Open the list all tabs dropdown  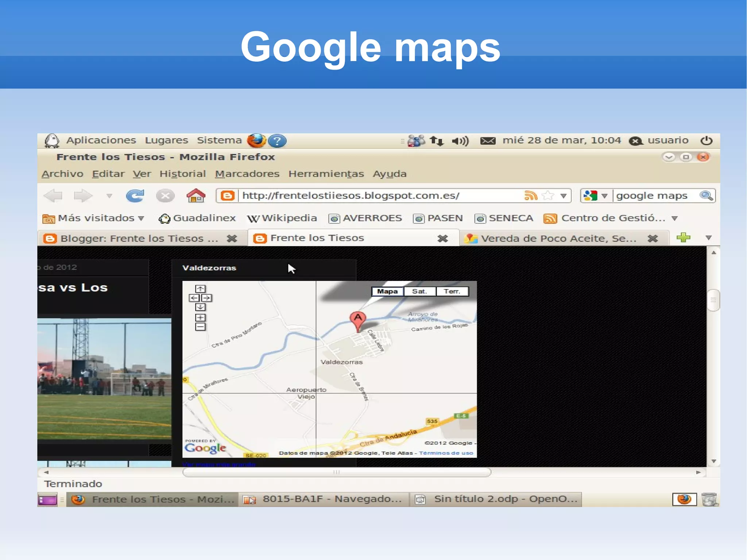709,238
